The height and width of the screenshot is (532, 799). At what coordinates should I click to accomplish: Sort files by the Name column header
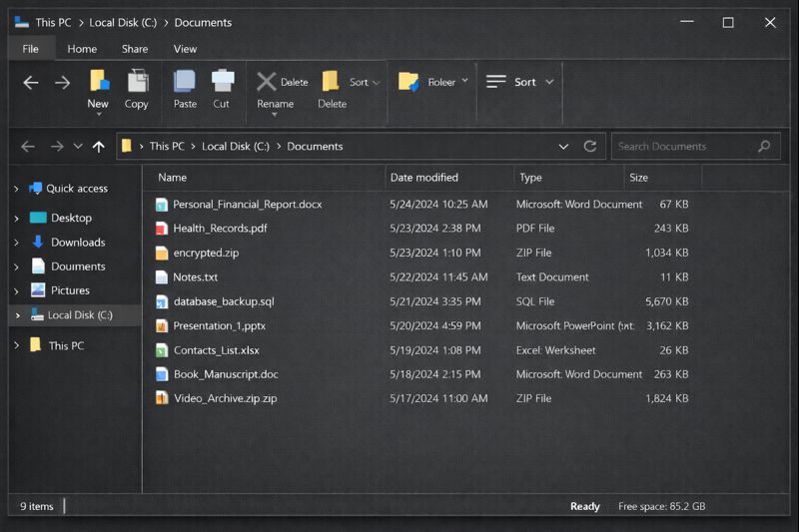(173, 178)
